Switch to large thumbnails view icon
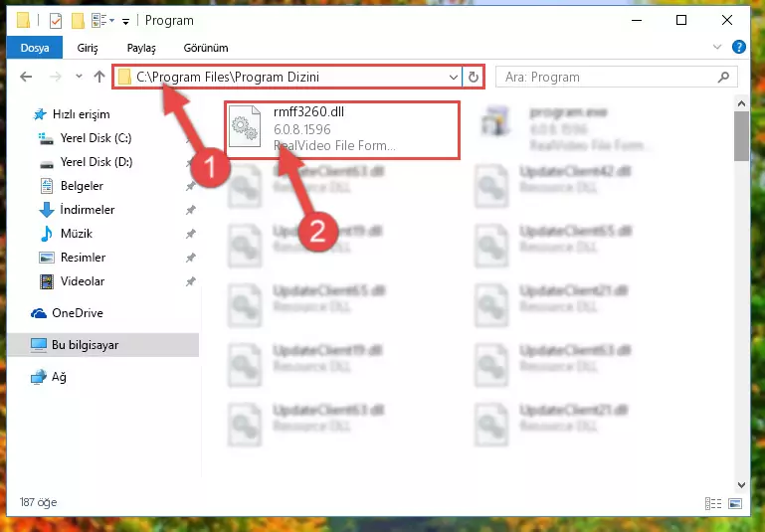Image resolution: width=765 pixels, height=532 pixels. coord(735,503)
